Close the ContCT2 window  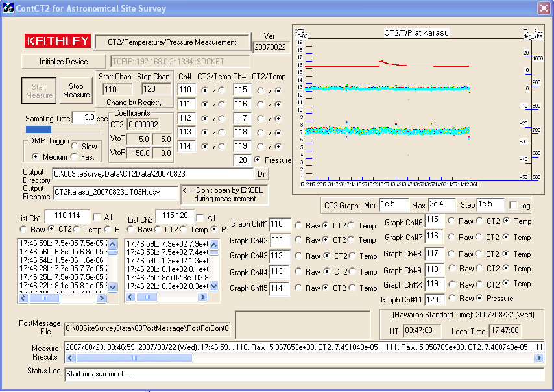click(x=543, y=8)
